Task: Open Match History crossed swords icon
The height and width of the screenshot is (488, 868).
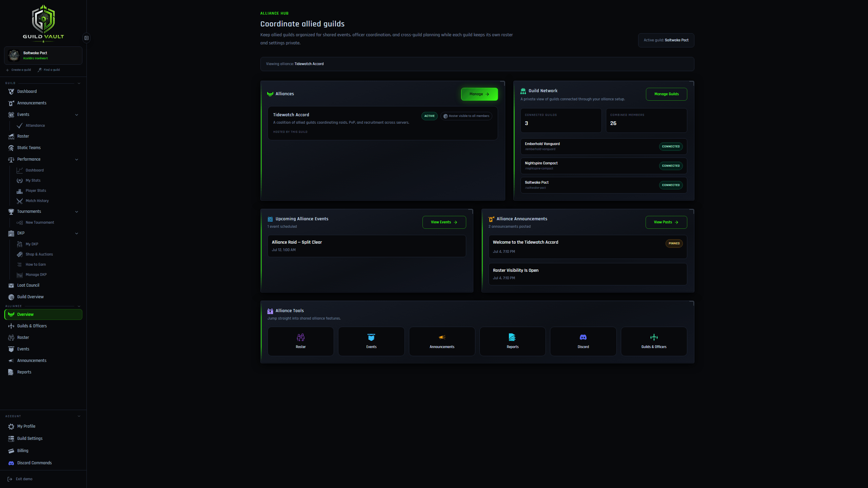Action: [x=20, y=201]
